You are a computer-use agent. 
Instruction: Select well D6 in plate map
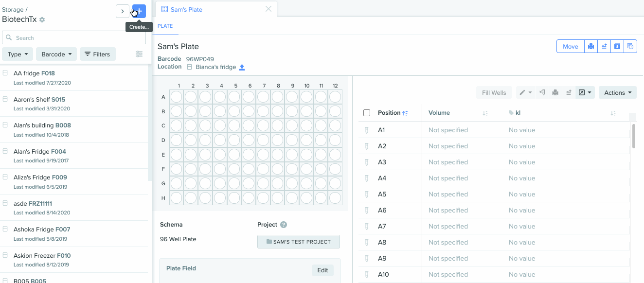249,140
